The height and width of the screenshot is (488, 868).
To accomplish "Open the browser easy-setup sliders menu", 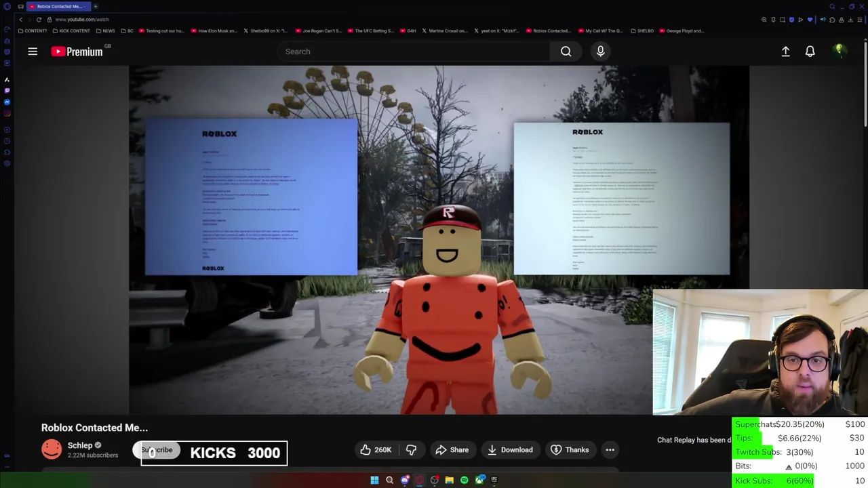I will point(860,20).
